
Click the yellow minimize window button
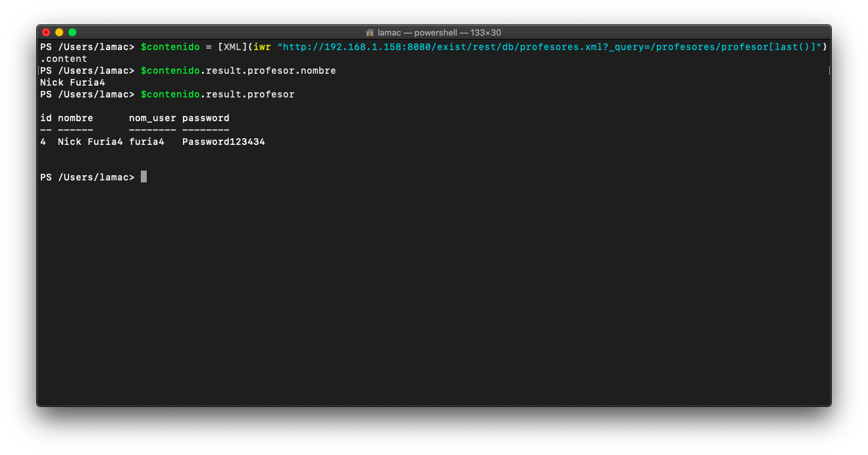point(59,32)
